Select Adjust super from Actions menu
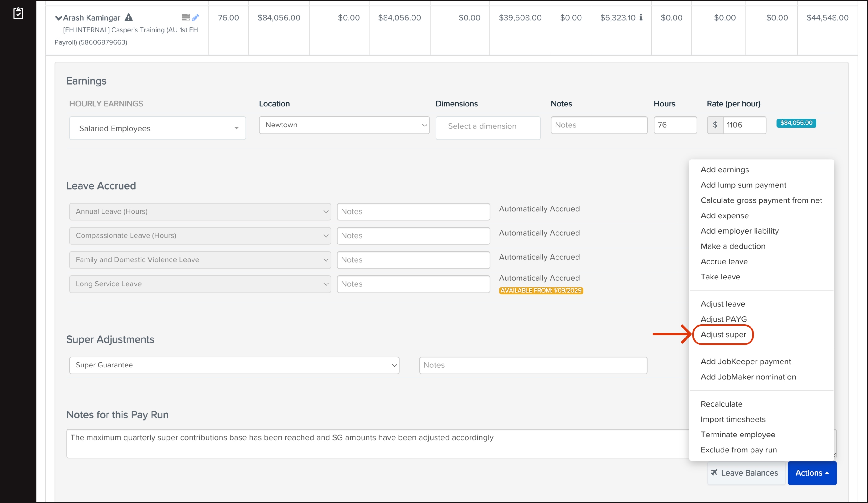Viewport: 868px width, 503px height. tap(723, 335)
